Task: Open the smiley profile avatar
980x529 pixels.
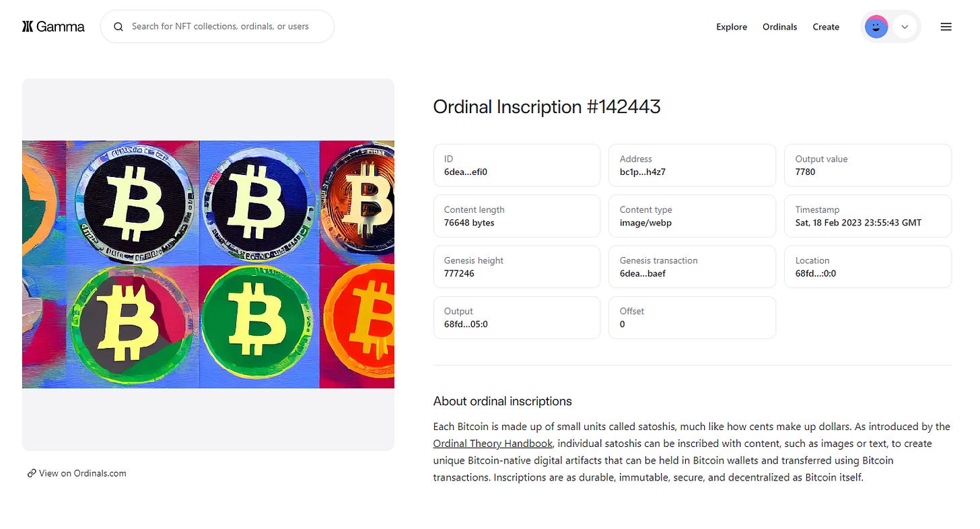Action: (876, 26)
